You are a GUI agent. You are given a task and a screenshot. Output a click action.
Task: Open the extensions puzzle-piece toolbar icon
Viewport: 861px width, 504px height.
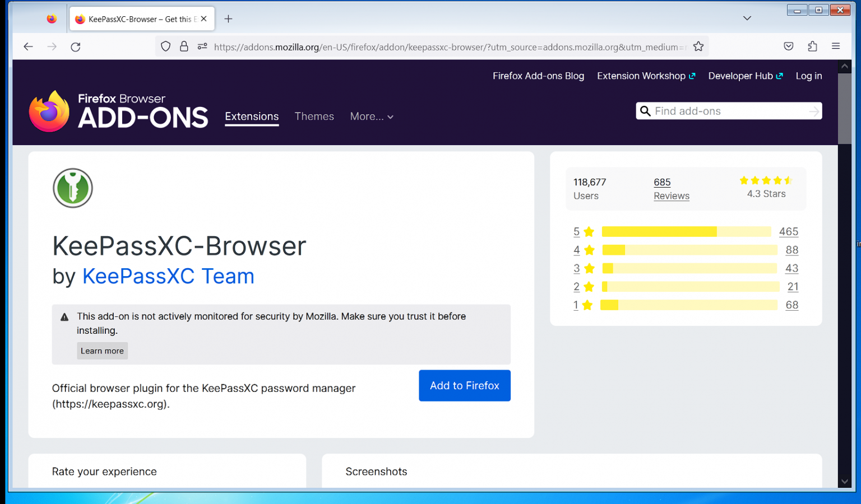pyautogui.click(x=812, y=46)
